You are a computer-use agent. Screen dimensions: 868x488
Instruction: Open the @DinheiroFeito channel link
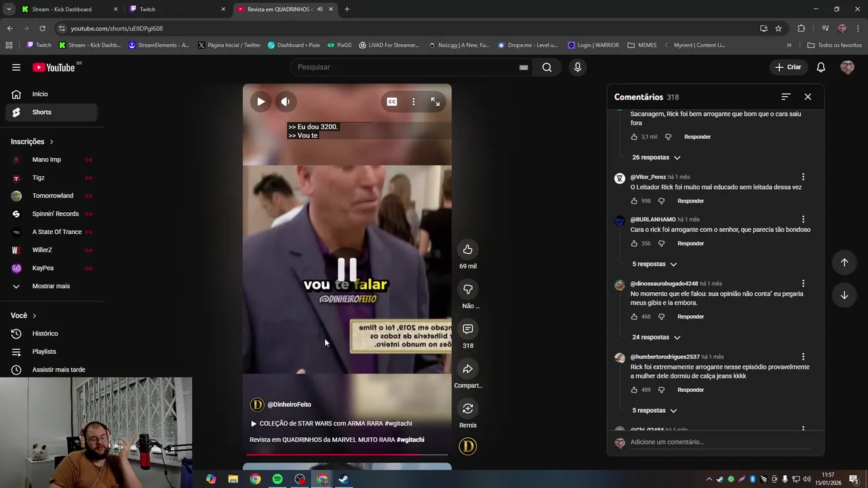click(x=289, y=405)
